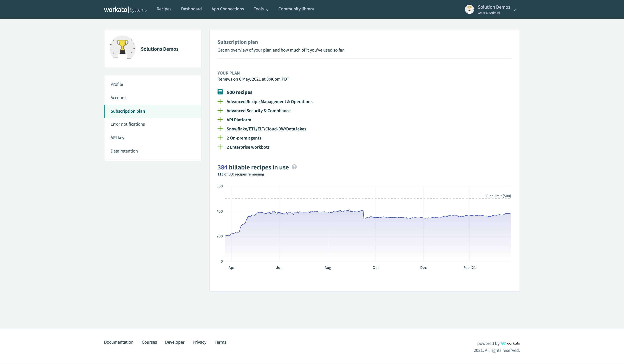Select Account in the settings sidebar
624x364 pixels.
point(153,97)
